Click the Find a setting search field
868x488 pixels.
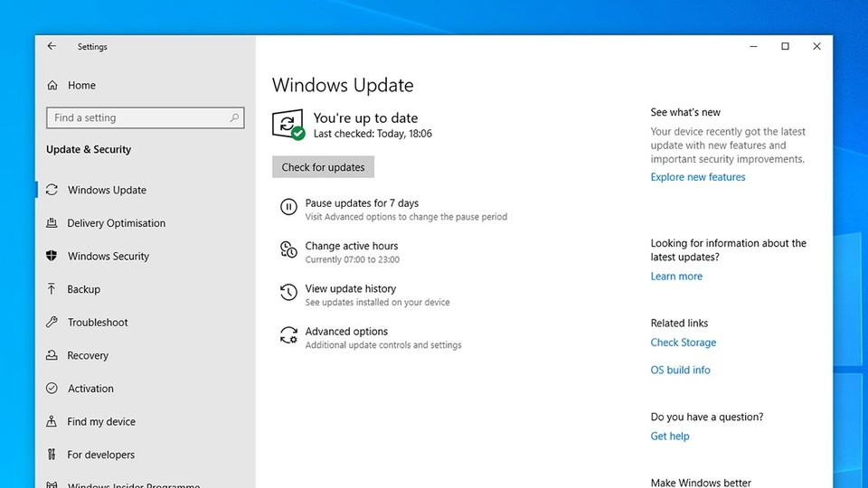(146, 117)
